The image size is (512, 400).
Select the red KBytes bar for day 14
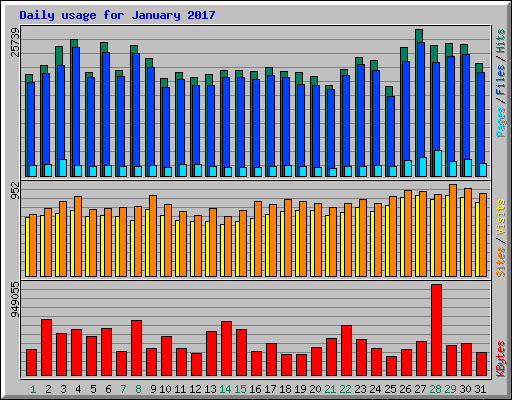[x=226, y=349]
